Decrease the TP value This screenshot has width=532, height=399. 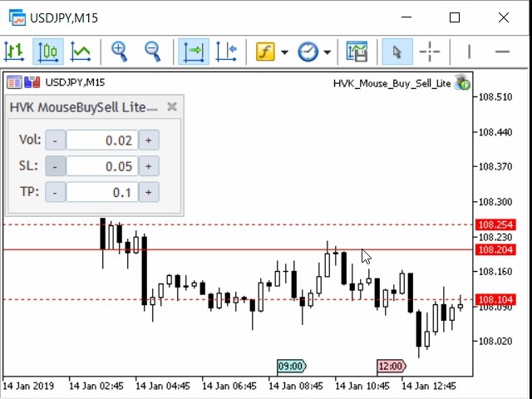55,192
